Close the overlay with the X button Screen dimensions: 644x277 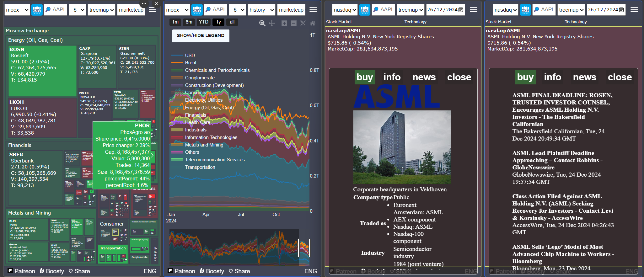click(x=157, y=3)
